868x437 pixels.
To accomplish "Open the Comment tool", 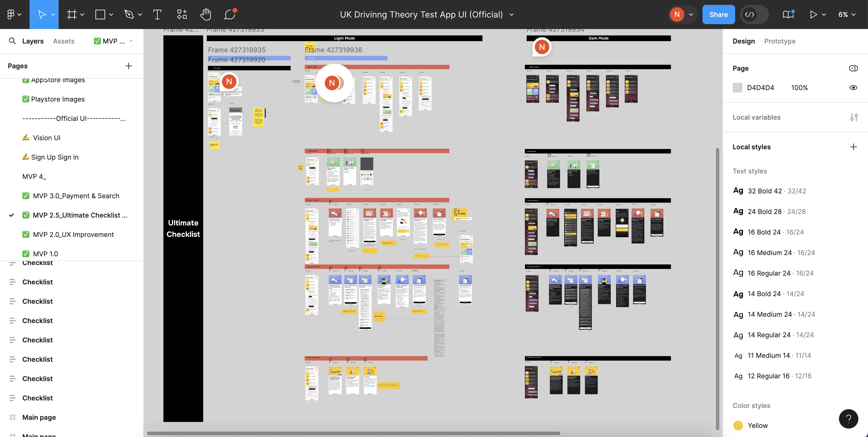I will (230, 15).
